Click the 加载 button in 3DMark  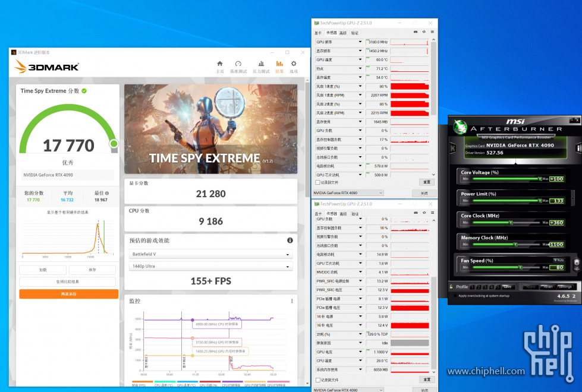[43, 270]
